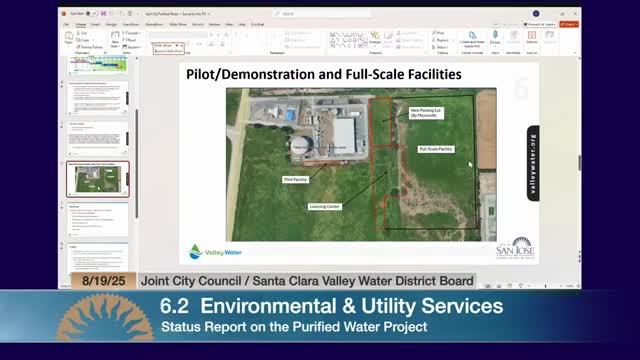Switch to the Insert tab
640x360 pixels.
pos(96,24)
